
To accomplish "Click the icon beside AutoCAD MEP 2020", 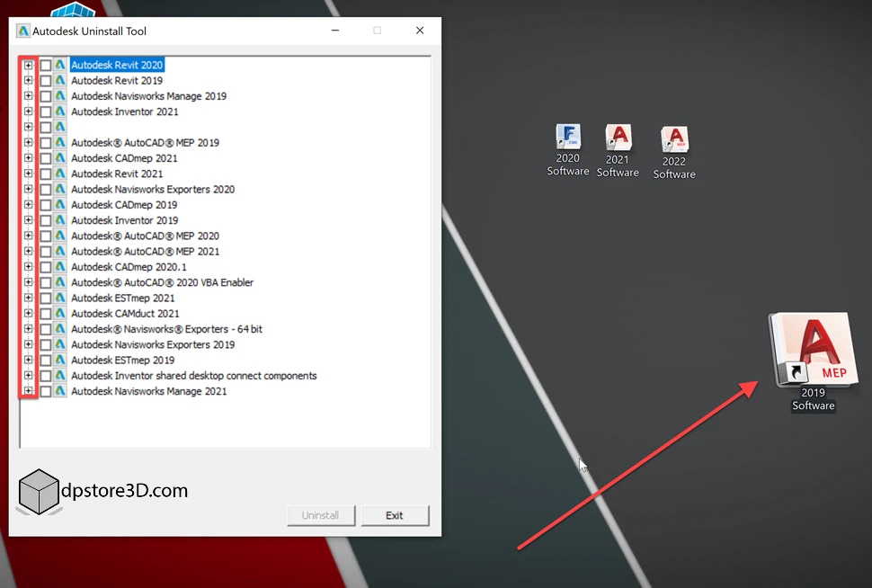I will pyautogui.click(x=60, y=236).
